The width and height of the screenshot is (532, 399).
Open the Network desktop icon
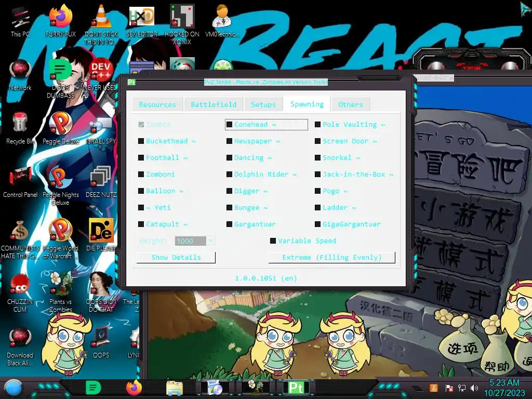point(20,75)
